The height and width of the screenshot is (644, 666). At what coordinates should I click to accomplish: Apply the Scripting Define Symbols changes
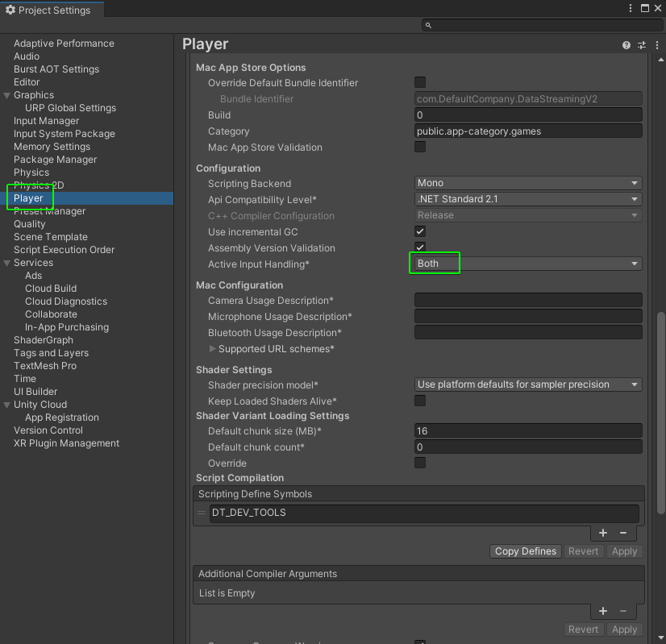(x=624, y=551)
